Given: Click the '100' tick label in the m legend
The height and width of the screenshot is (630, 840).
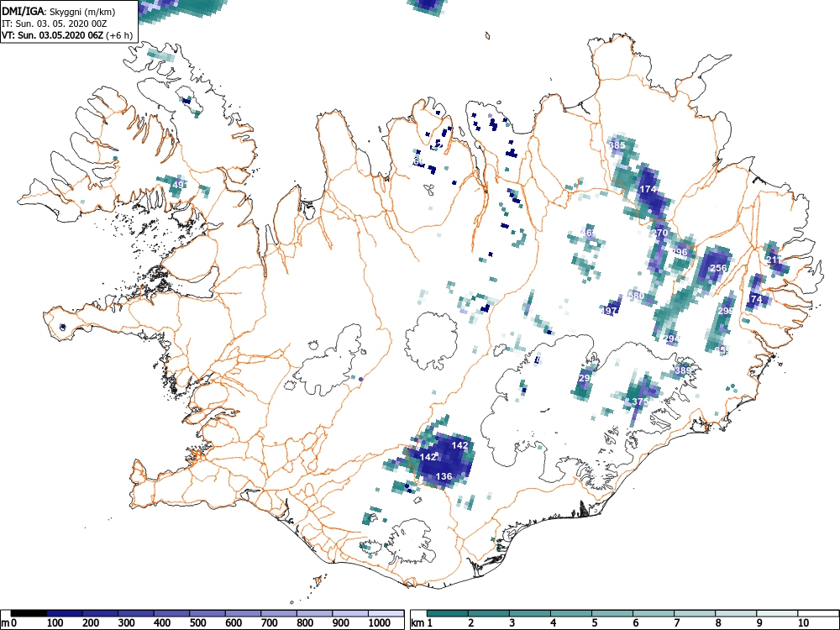Looking at the screenshot, I should [x=55, y=623].
